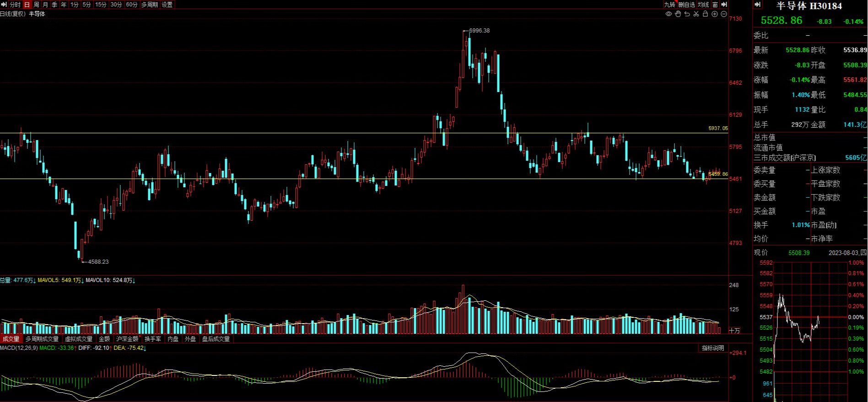
Task: Zoom out with the minus circle icon
Action: click(724, 14)
